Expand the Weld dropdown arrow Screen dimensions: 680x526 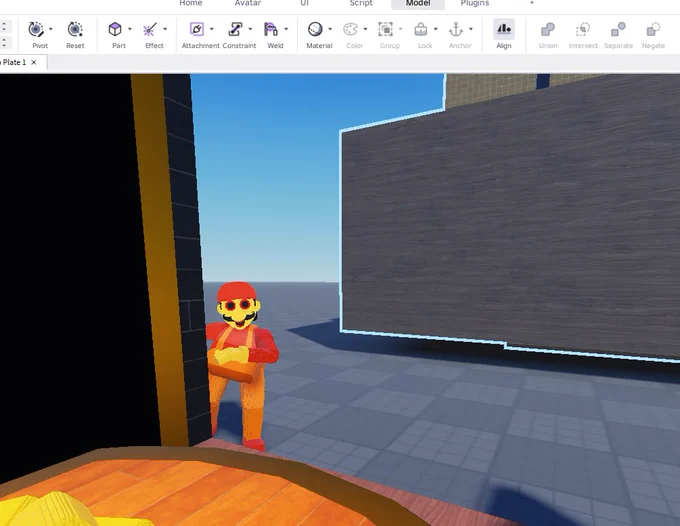[x=286, y=29]
